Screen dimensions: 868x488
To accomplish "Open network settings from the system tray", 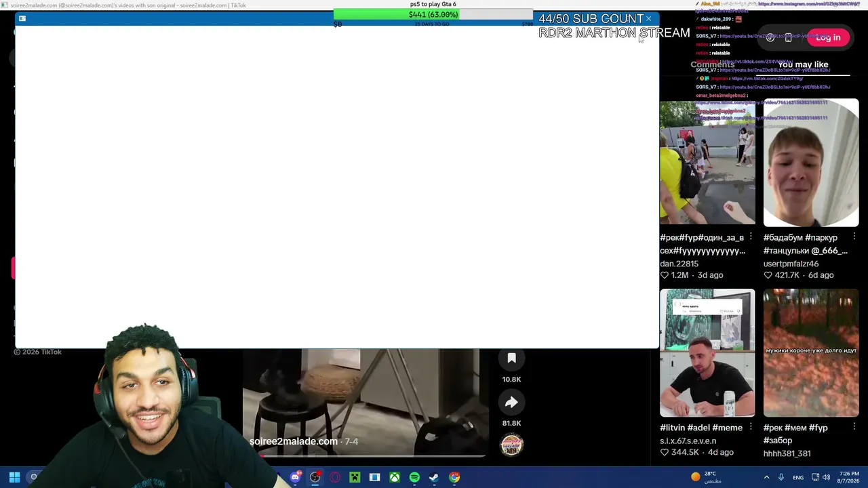I will click(815, 477).
